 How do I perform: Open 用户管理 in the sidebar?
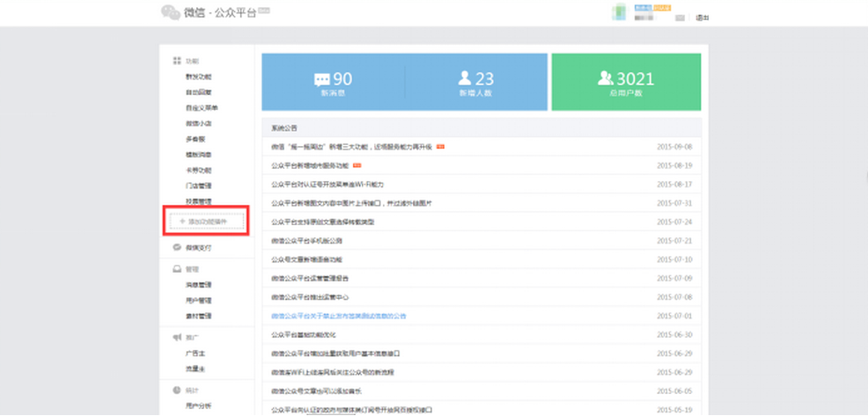tap(198, 301)
